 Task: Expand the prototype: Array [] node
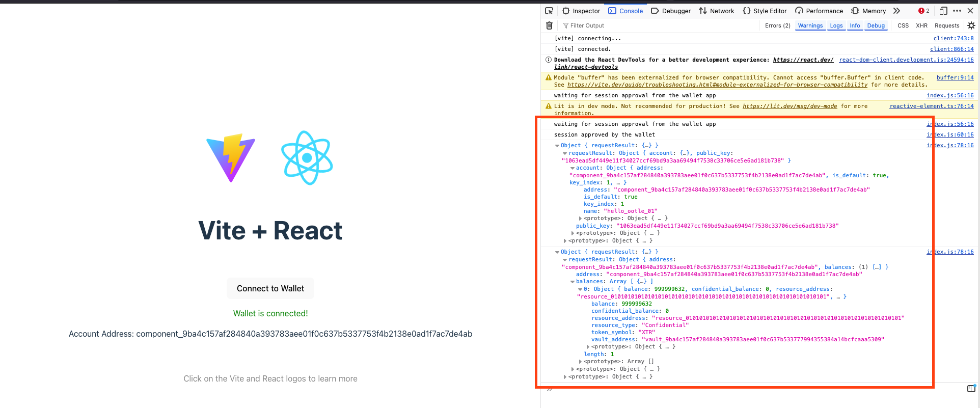click(x=580, y=362)
